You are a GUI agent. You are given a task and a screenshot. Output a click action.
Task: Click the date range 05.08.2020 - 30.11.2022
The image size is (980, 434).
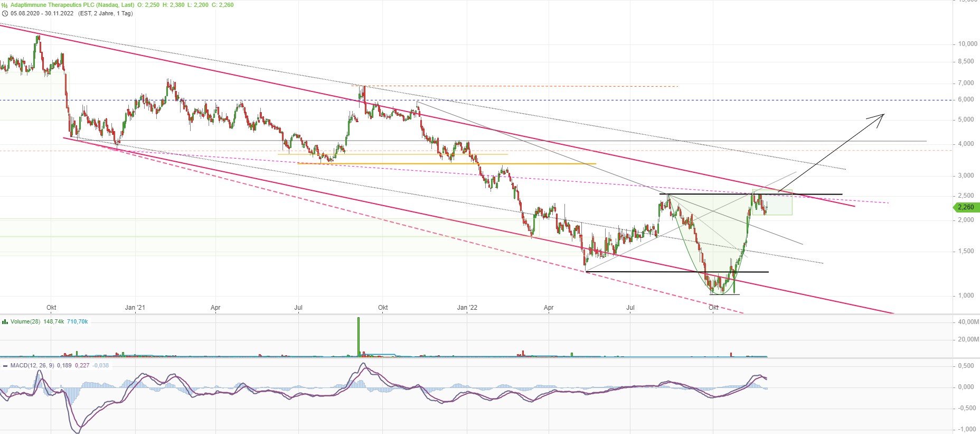pos(42,13)
